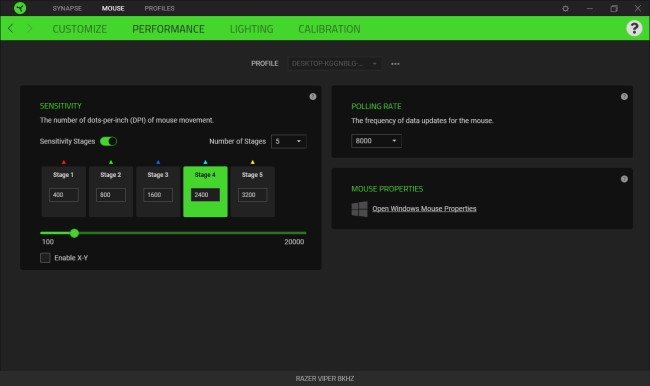Click DPI slider track near 20000

[303, 233]
